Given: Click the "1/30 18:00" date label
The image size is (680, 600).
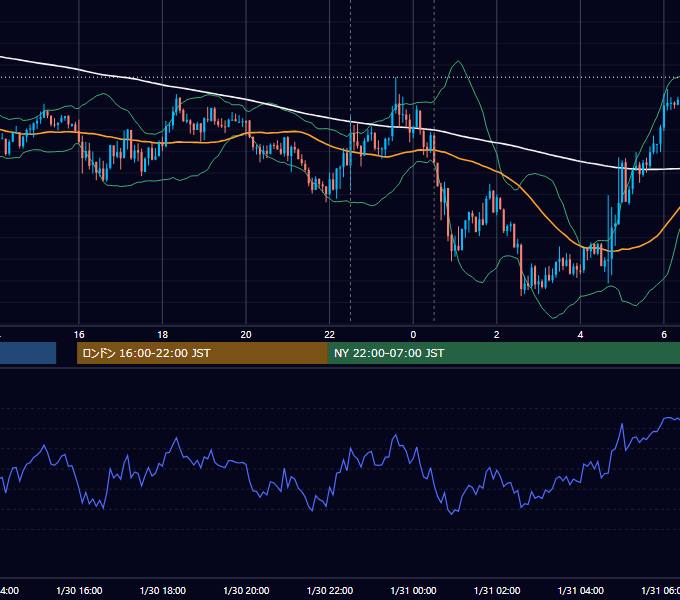Looking at the screenshot, I should coord(163,591).
